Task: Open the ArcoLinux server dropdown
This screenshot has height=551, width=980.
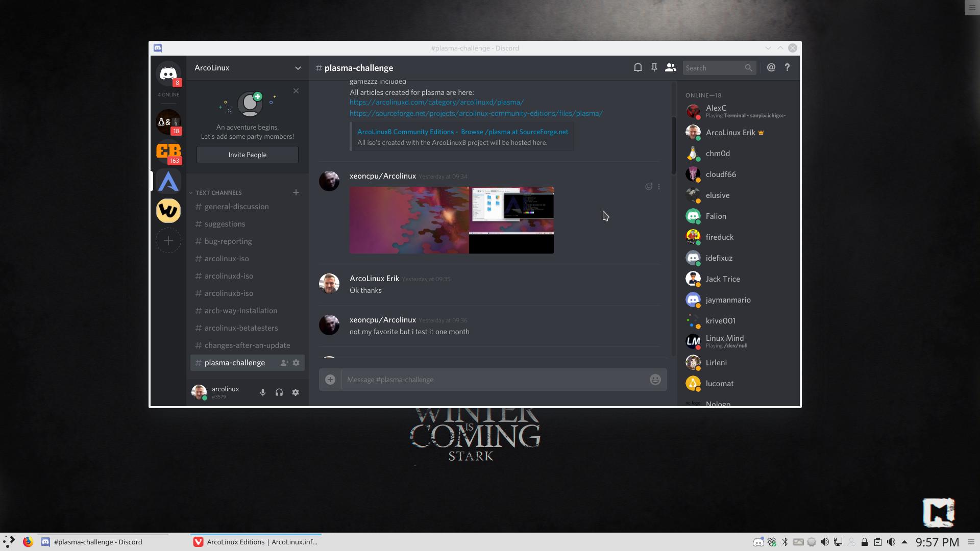Action: pyautogui.click(x=299, y=68)
